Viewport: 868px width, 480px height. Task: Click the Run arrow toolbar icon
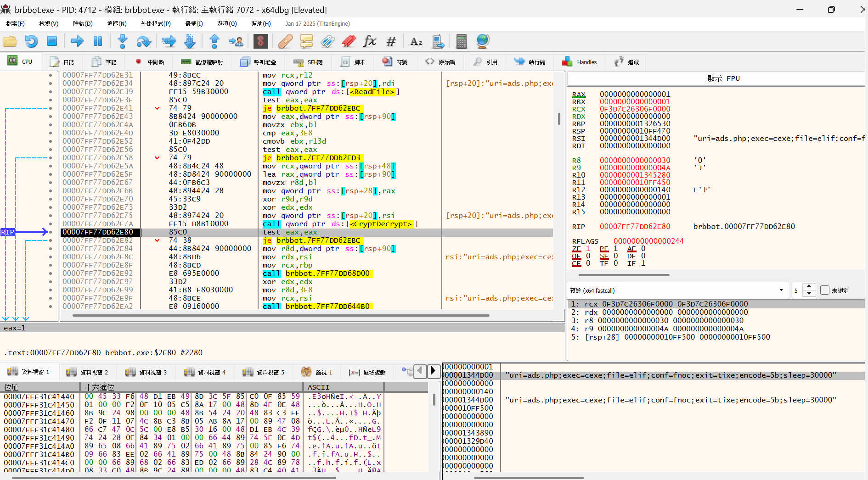point(77,41)
